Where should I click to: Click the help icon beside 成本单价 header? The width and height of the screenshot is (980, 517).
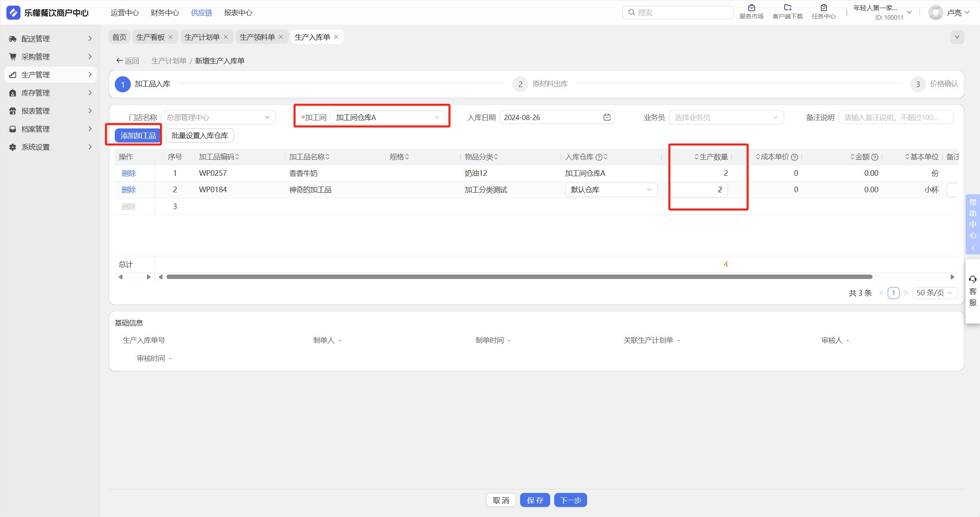click(795, 157)
